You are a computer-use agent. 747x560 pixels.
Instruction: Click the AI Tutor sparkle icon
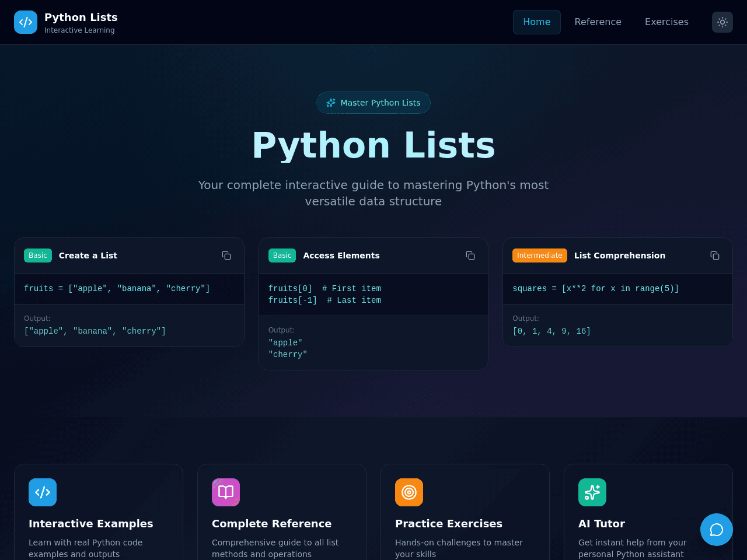pyautogui.click(x=592, y=492)
